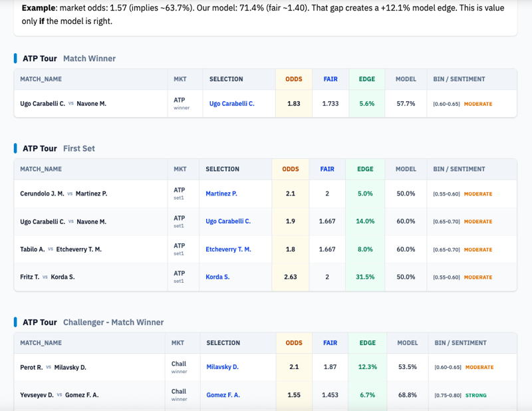Screen dimensions: 532x411
Task: Open the Korda S. selection link
Action: [x=217, y=277]
